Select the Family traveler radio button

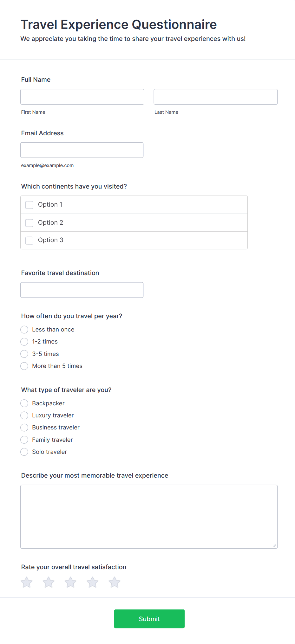(x=24, y=440)
